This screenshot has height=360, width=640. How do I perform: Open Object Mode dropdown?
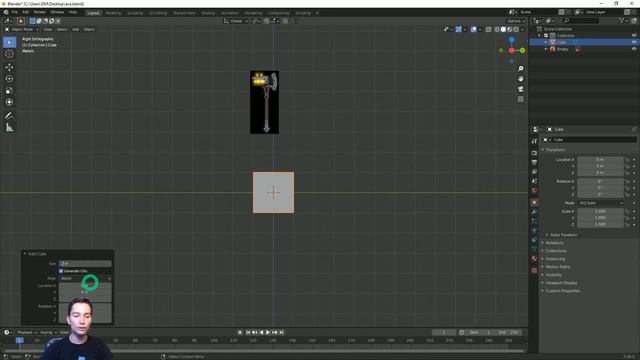click(22, 29)
